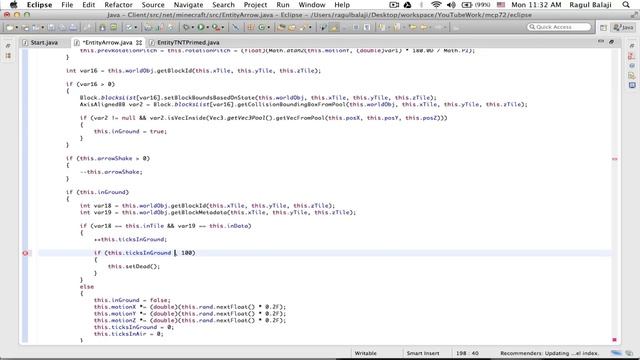Click the green Run button
Image resolution: width=640 pixels, height=360 pixels.
201,27
